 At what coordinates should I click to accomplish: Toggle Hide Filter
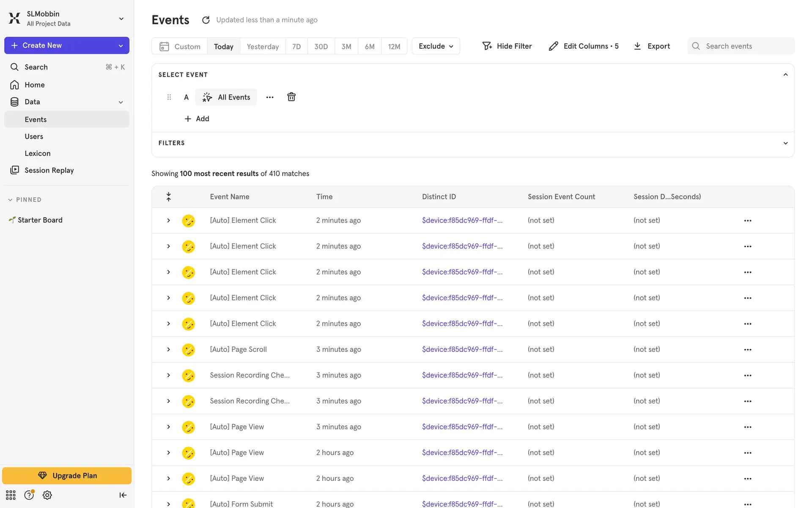[x=507, y=46]
